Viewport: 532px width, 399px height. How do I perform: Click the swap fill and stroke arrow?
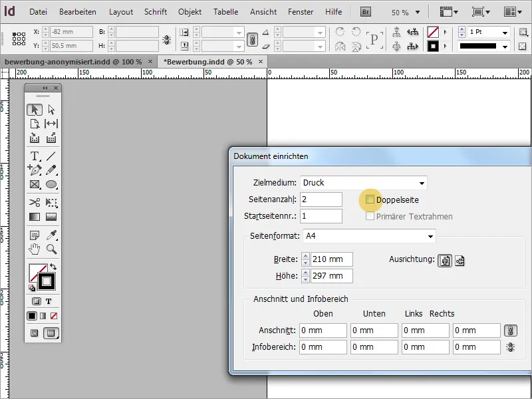[53, 267]
